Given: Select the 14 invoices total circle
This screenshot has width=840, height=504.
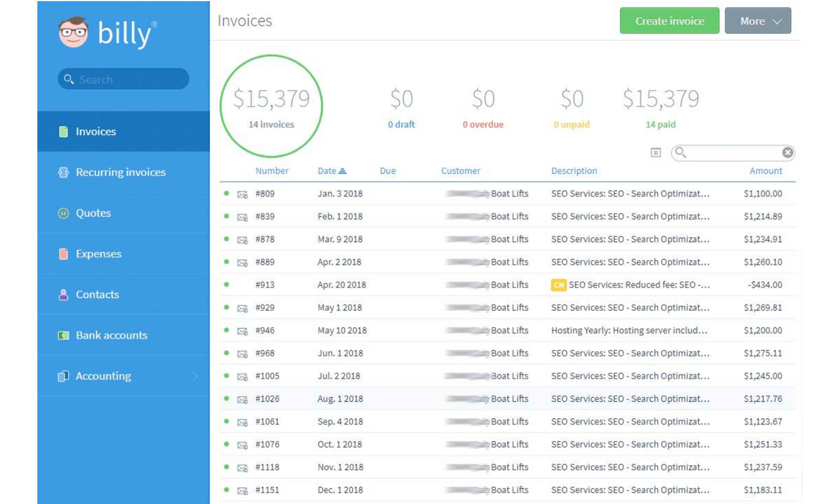Looking at the screenshot, I should [271, 106].
